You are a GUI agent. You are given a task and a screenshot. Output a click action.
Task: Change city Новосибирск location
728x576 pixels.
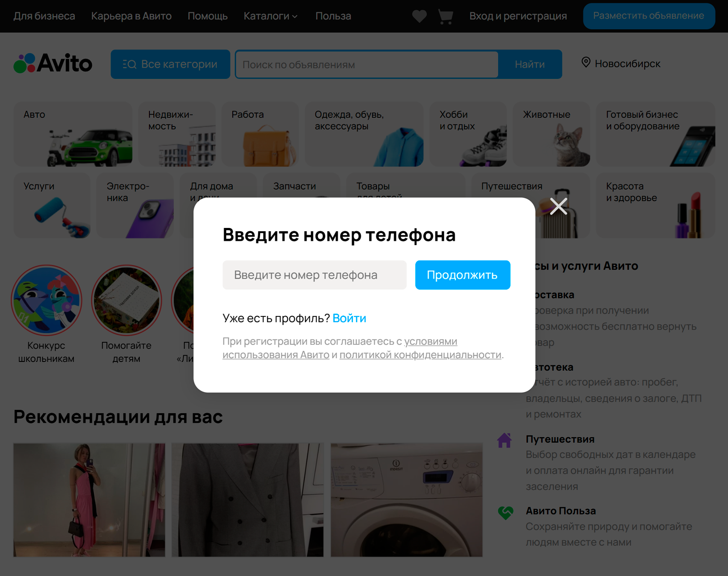click(x=620, y=64)
